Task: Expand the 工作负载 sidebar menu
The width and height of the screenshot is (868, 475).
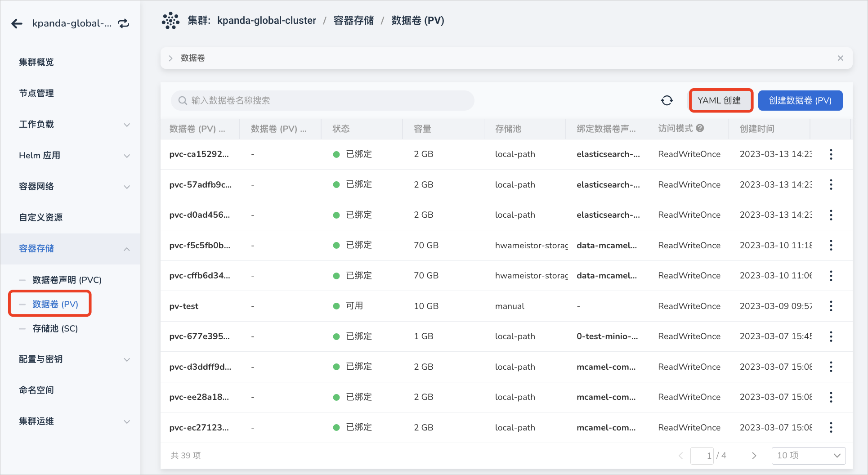Action: [127, 125]
